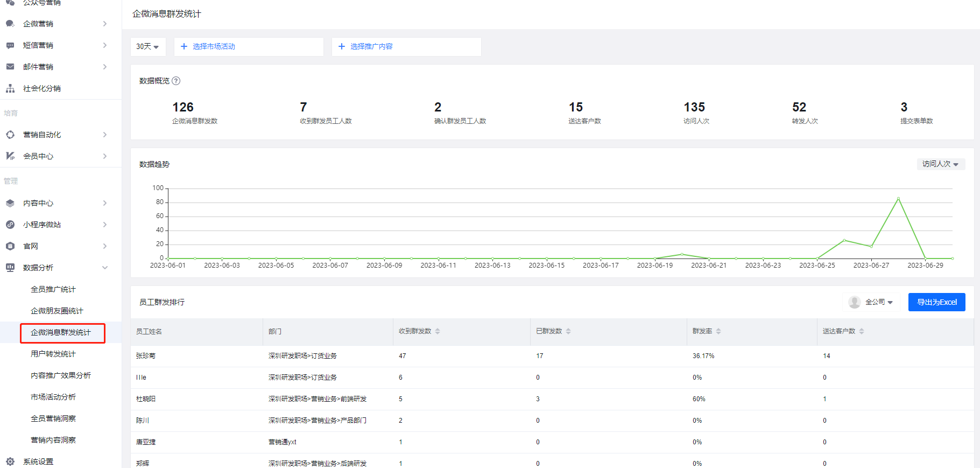Click the 60% 群发率 cell

(x=699, y=399)
